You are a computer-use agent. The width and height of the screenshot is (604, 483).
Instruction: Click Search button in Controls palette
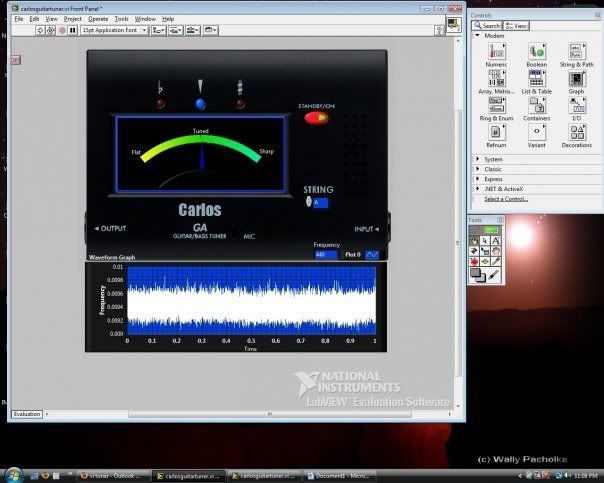point(487,26)
